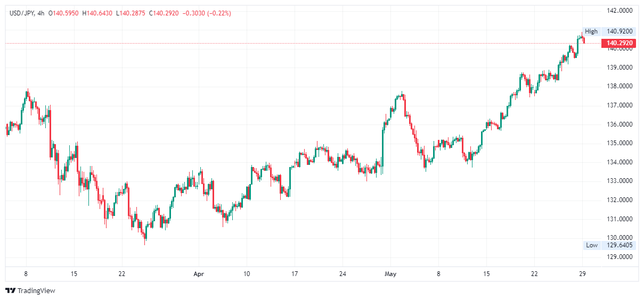Click 136.0000 on the price scale
This screenshot has height=300, width=644.
click(620, 124)
